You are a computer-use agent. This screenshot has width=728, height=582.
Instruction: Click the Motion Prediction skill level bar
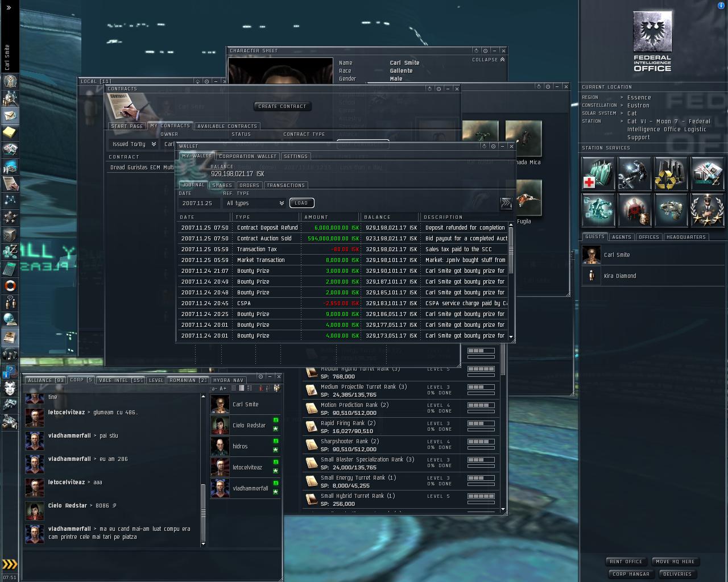(481, 405)
